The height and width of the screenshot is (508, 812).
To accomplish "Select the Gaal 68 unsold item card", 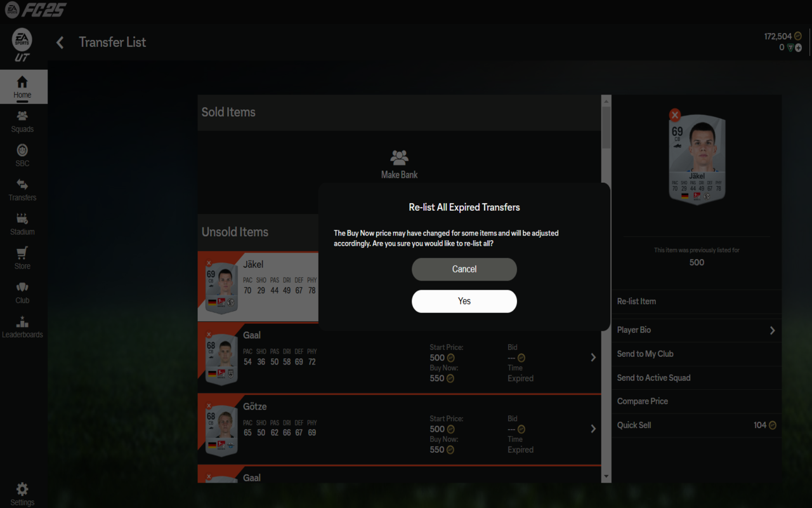I will [x=220, y=359].
